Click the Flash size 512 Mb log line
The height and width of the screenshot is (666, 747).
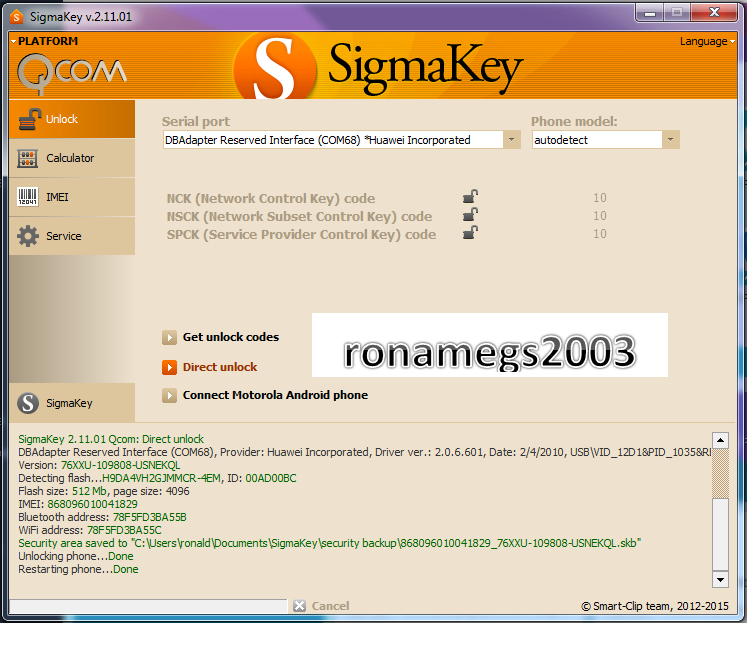104,491
